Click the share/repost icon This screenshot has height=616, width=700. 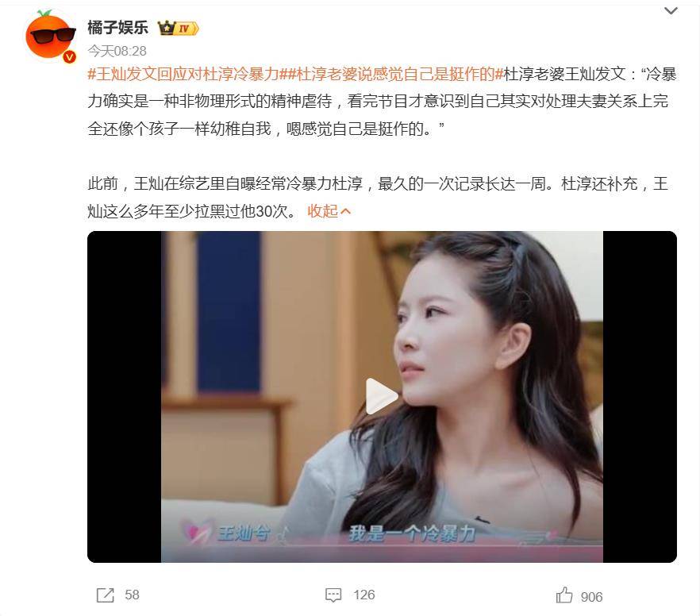[x=106, y=595]
